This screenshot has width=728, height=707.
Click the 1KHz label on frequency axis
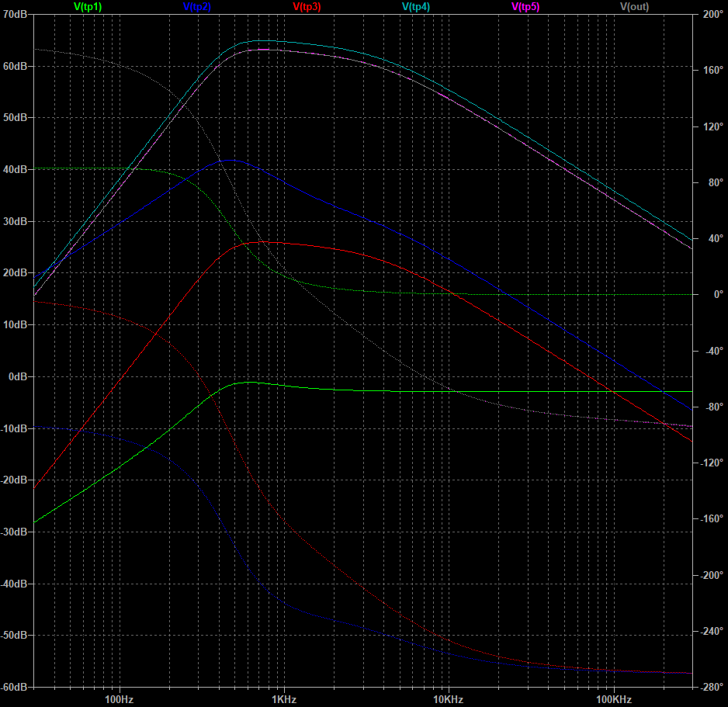284,699
